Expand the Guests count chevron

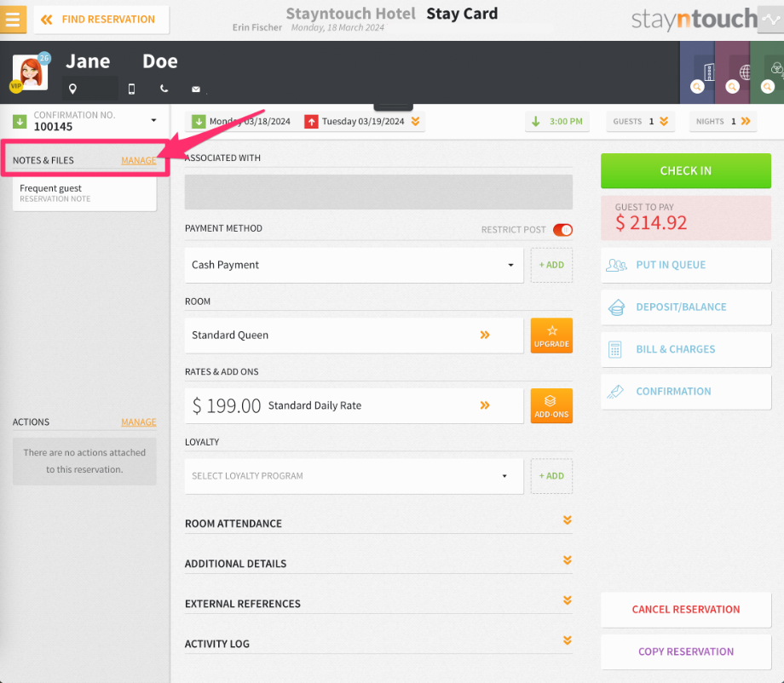coord(664,122)
